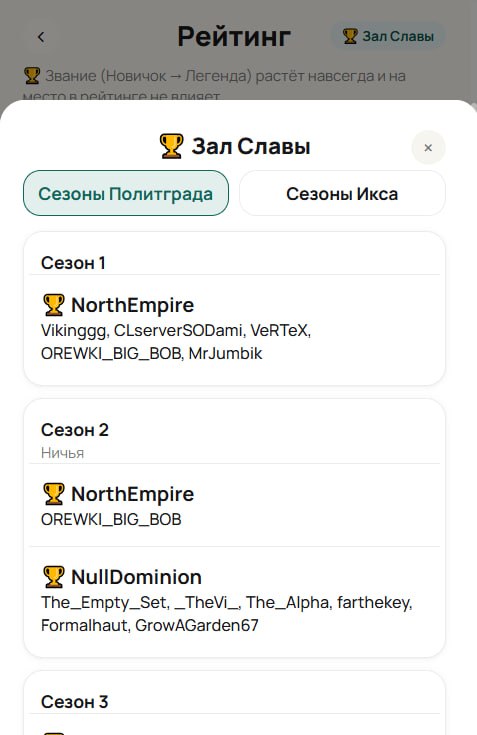Open Зал Славы button in header
Image resolution: width=477 pixels, height=735 pixels.
[x=388, y=36]
